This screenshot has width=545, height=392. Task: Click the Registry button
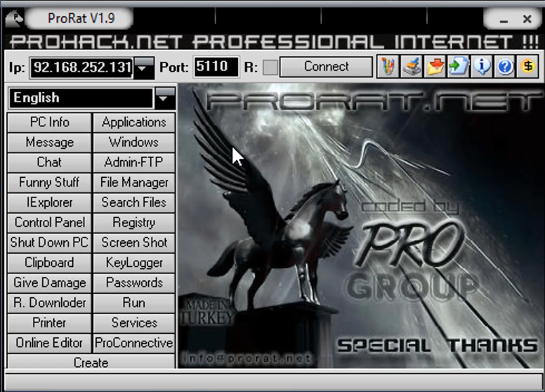(134, 223)
